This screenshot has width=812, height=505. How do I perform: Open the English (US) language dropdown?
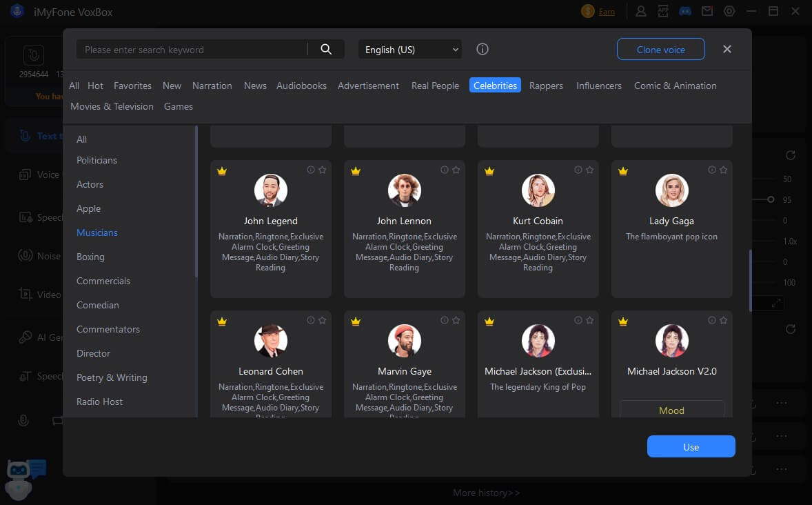coord(409,49)
